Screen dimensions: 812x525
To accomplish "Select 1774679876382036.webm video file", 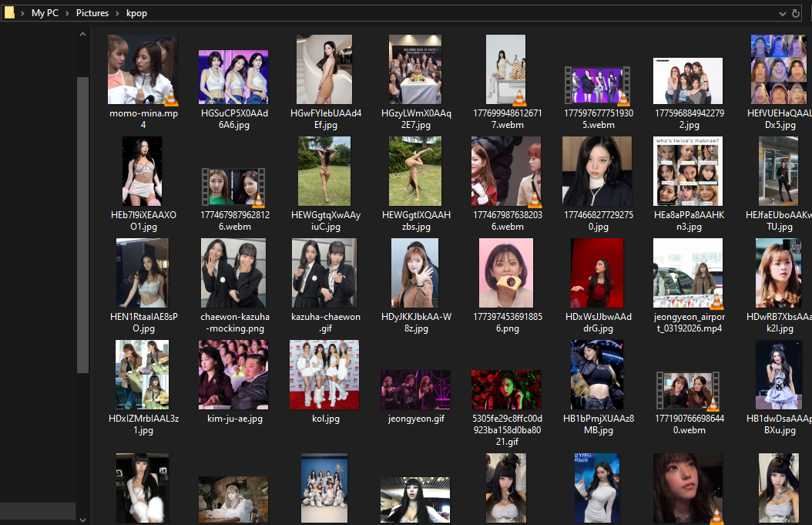I will tap(506, 171).
